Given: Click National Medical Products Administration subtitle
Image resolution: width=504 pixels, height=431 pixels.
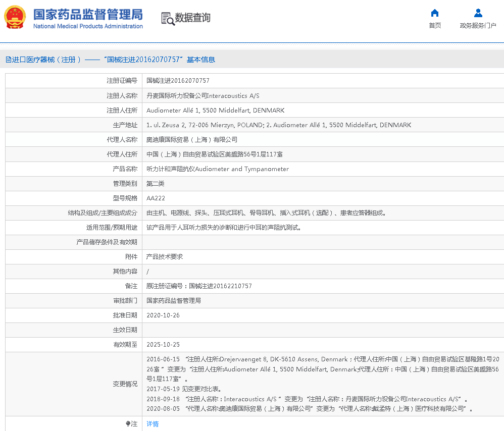Looking at the screenshot, I should pyautogui.click(x=88, y=26).
